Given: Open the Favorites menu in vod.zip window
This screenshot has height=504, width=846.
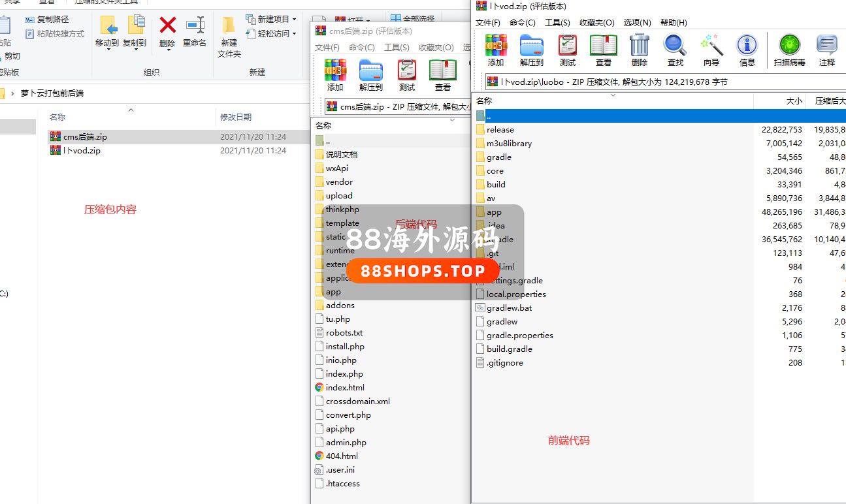Looking at the screenshot, I should 596,22.
